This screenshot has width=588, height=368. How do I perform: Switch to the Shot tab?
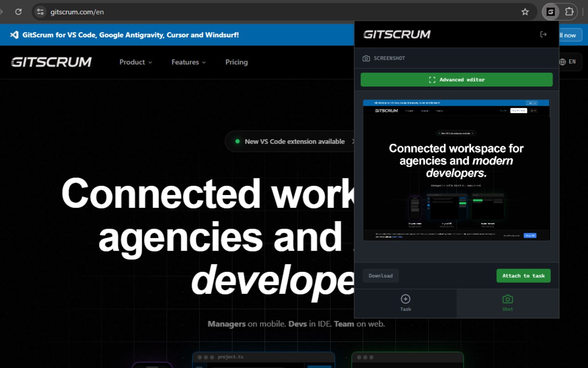[508, 303]
